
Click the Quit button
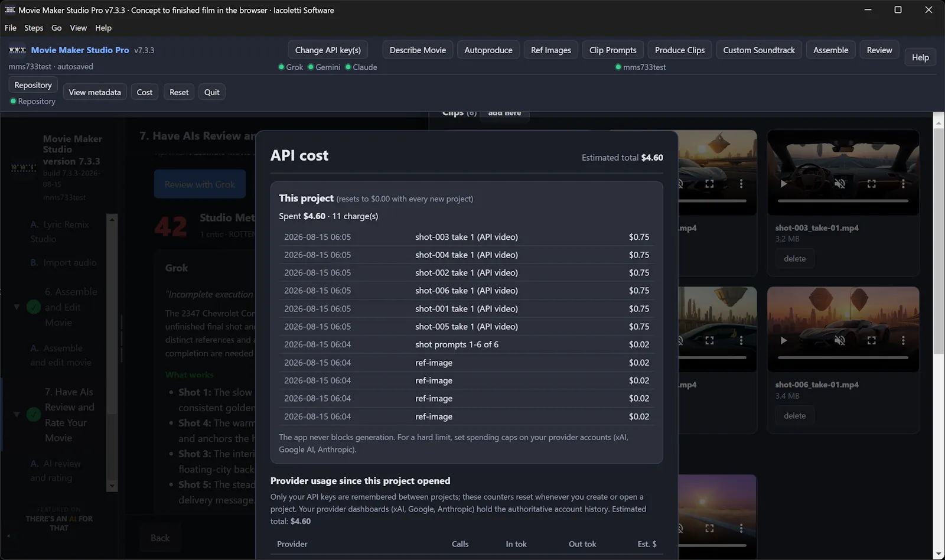pyautogui.click(x=212, y=92)
